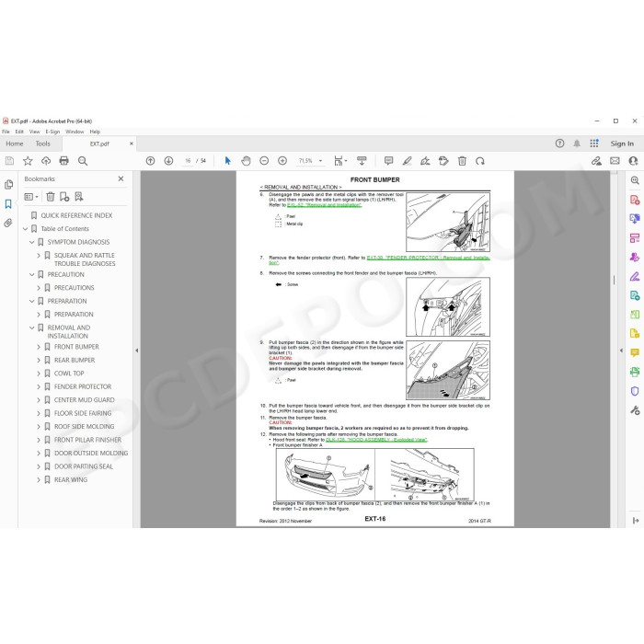Click the upload to cloud icon
The width and height of the screenshot is (644, 644).
pos(46,161)
